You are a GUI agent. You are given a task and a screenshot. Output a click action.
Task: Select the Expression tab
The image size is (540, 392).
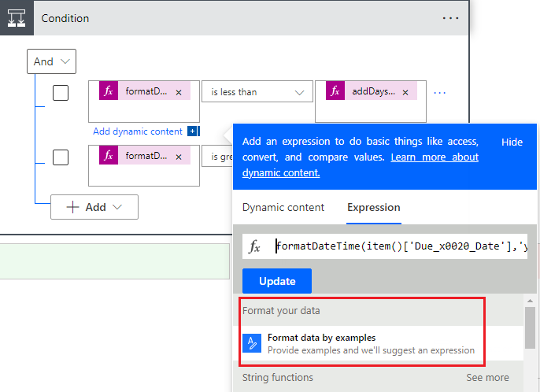click(x=374, y=207)
